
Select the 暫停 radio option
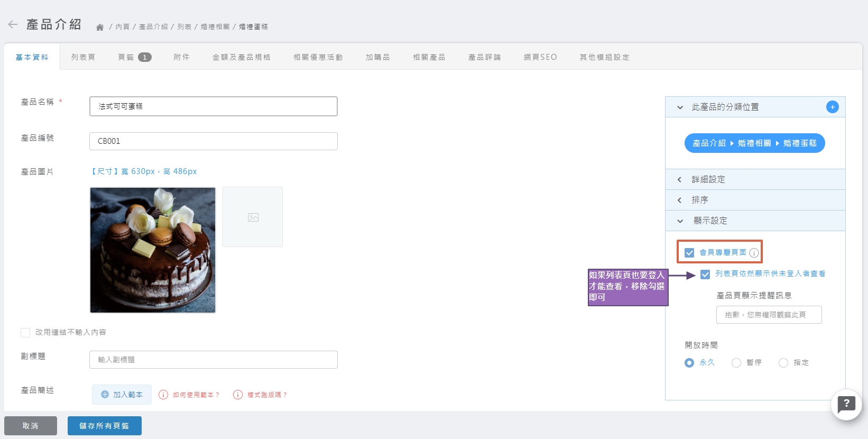coord(736,363)
